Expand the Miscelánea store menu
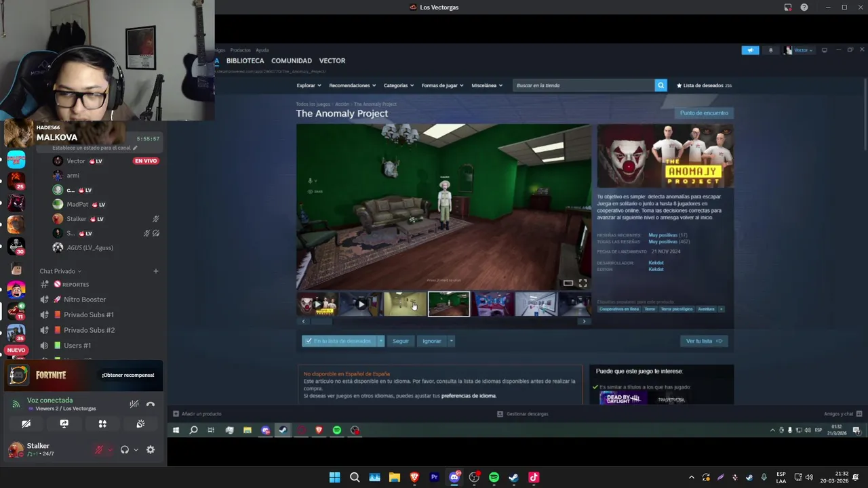Viewport: 868px width, 488px height. pos(487,85)
